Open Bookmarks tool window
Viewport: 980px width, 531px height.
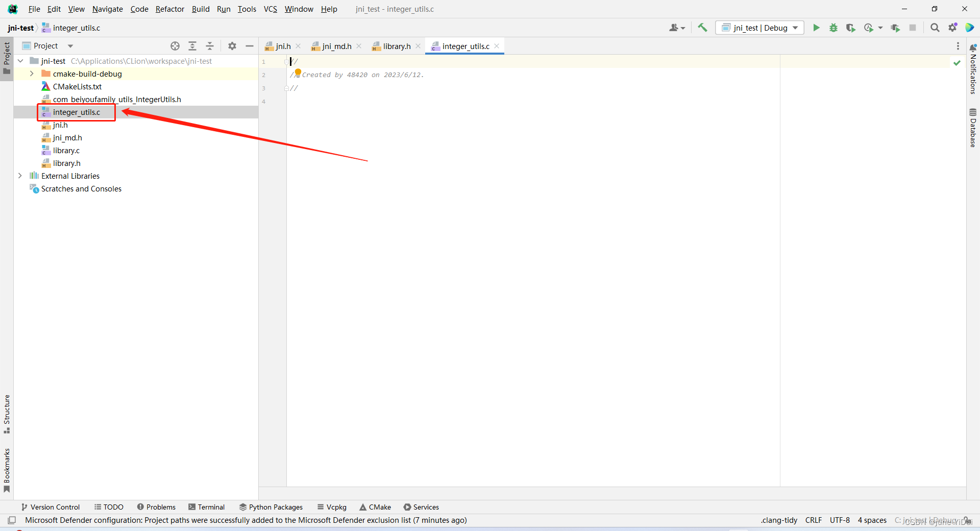(7, 470)
